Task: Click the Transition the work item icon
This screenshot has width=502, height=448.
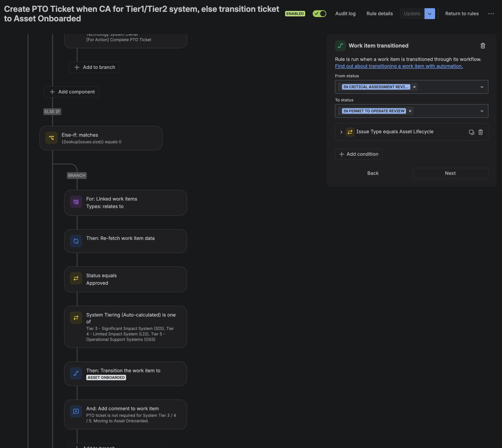Action: point(76,373)
